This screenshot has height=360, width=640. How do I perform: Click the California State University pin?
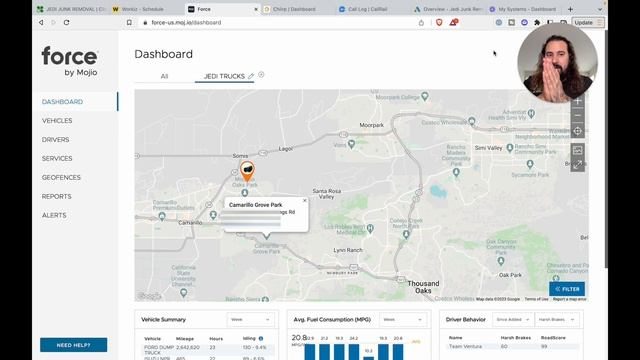pos(184,292)
